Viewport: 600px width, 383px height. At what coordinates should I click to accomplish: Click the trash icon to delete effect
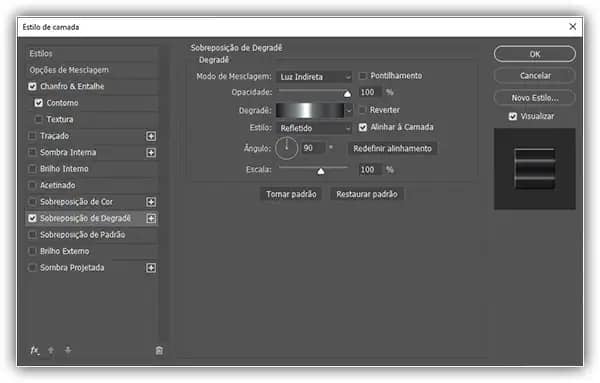[159, 350]
